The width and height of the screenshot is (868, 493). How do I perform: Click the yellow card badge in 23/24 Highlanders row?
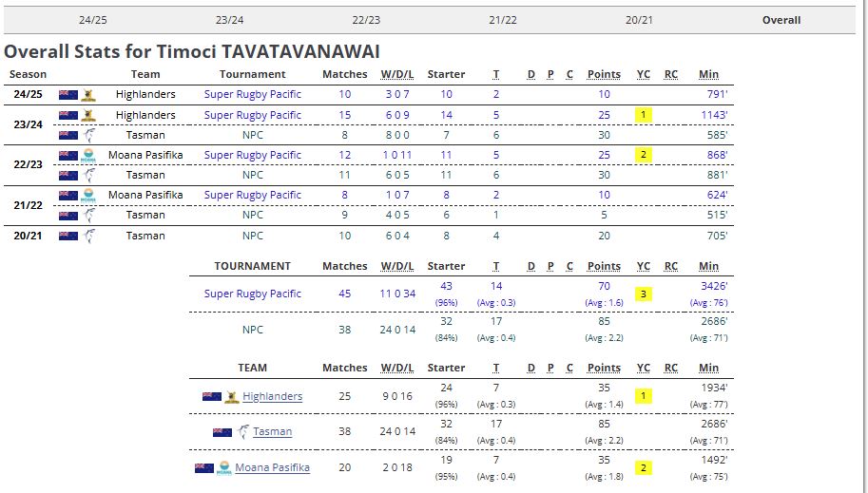tap(644, 115)
